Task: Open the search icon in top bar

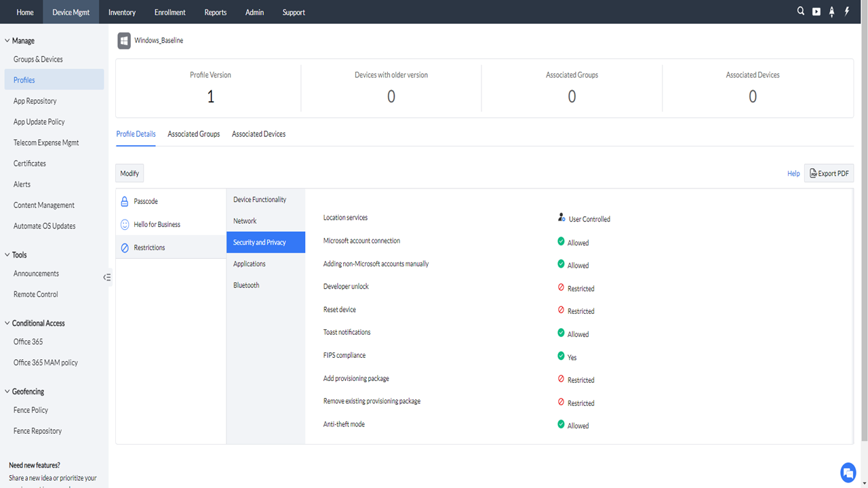Action: click(x=801, y=12)
